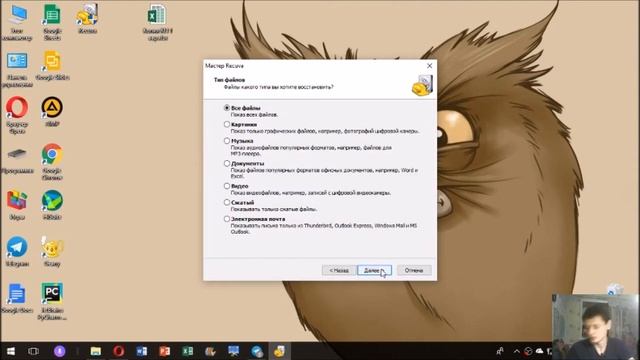This screenshot has height=360, width=640.
Task: Select the 'Все файлы' radio option
Action: coord(227,108)
